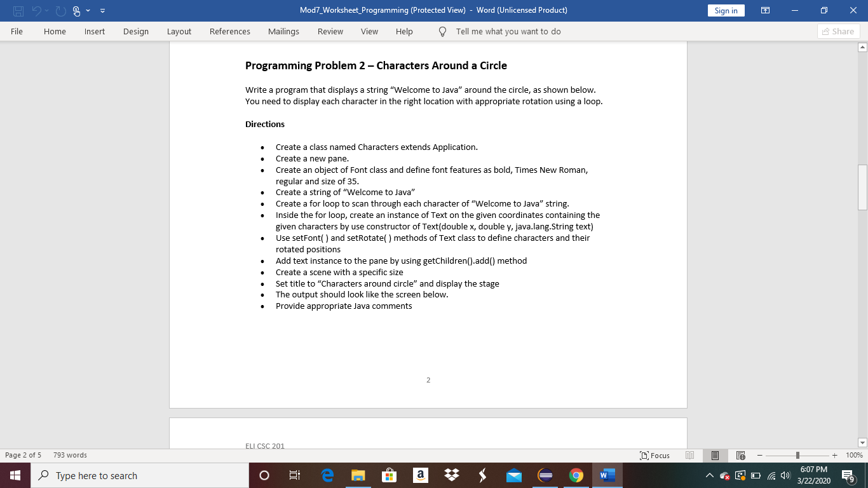Screen dimensions: 868x488
Task: Switch to Web Layout view icon
Action: point(740,455)
